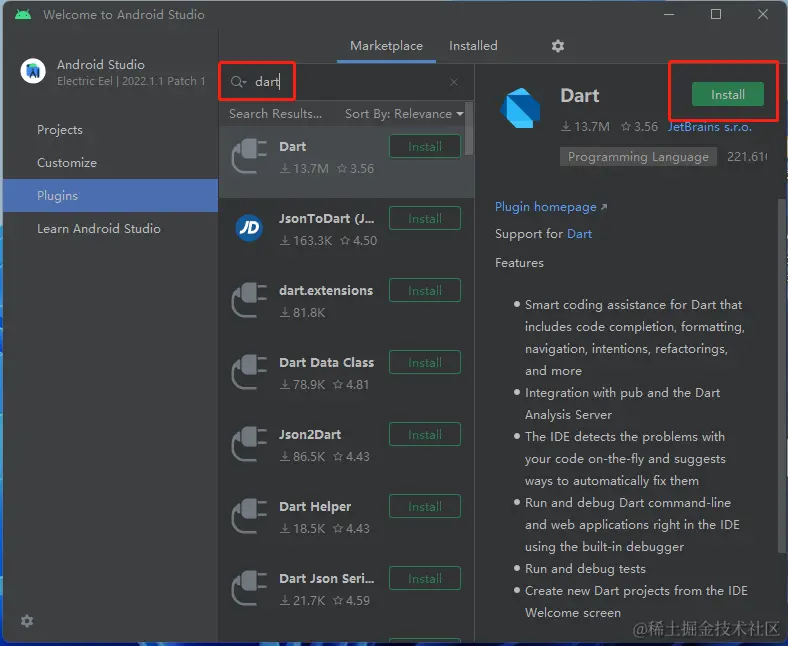Screen dimensions: 788x646
Task: Click the search results list scrollbar
Action: coord(469,129)
